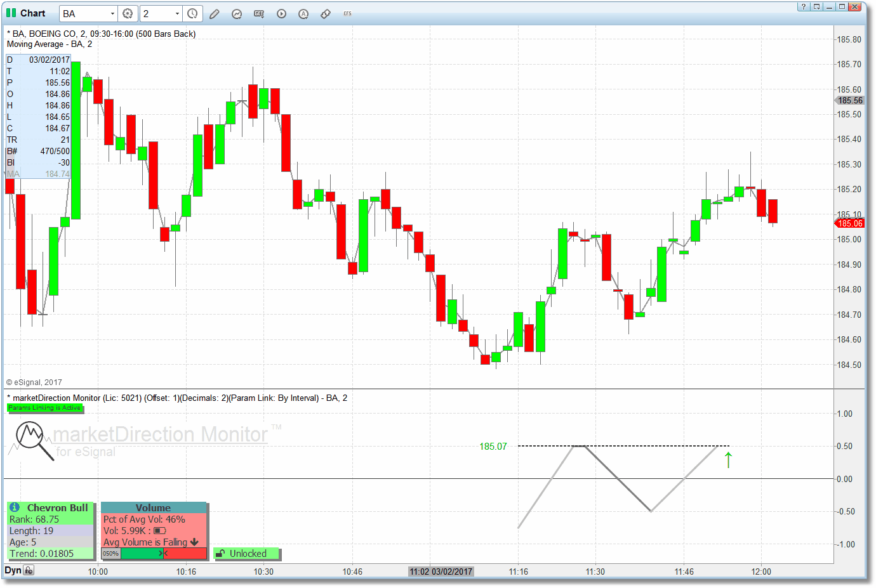The width and height of the screenshot is (876, 588).
Task: Open the symbol settings gear icon
Action: [128, 13]
